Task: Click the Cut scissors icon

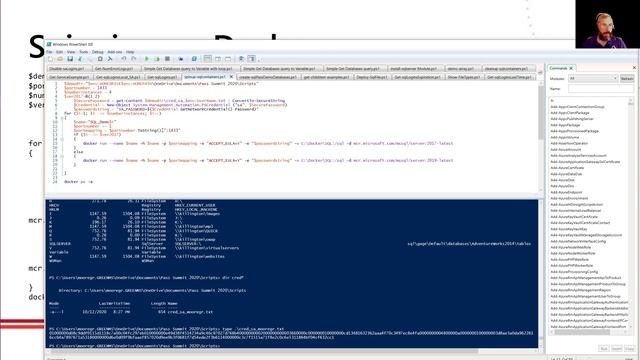Action: [x=80, y=59]
